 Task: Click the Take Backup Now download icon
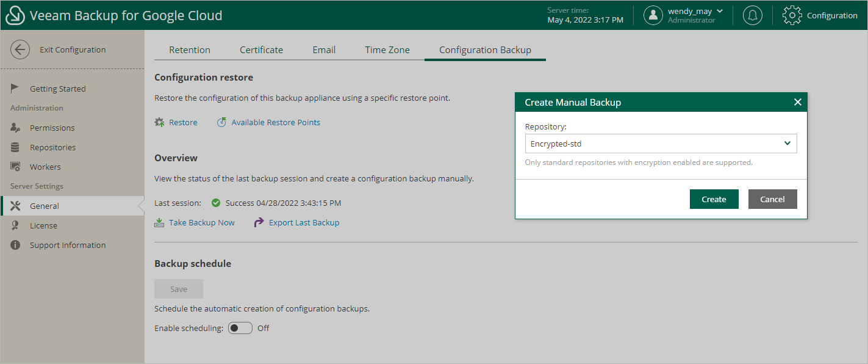159,222
